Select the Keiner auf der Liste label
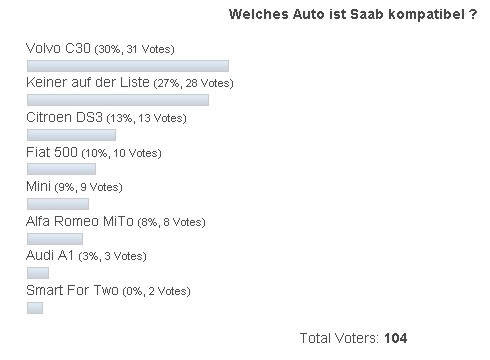The width and height of the screenshot is (490, 360). (88, 82)
